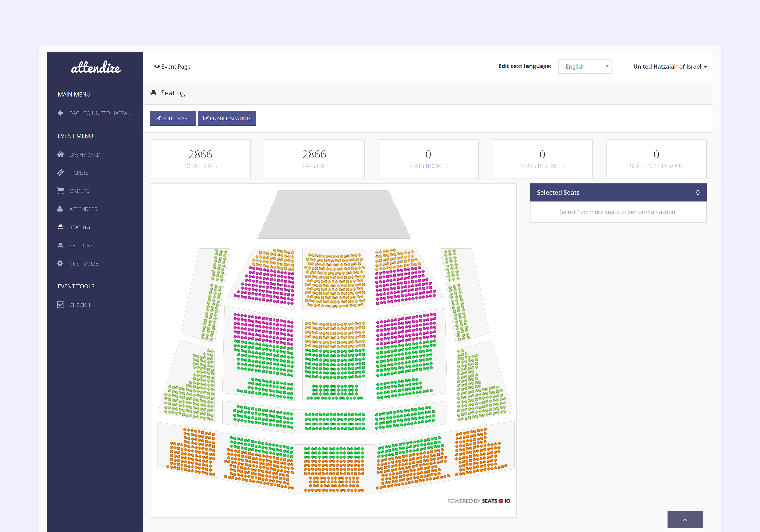Click the Attendees person icon
This screenshot has height=532, width=760.
tap(60, 209)
